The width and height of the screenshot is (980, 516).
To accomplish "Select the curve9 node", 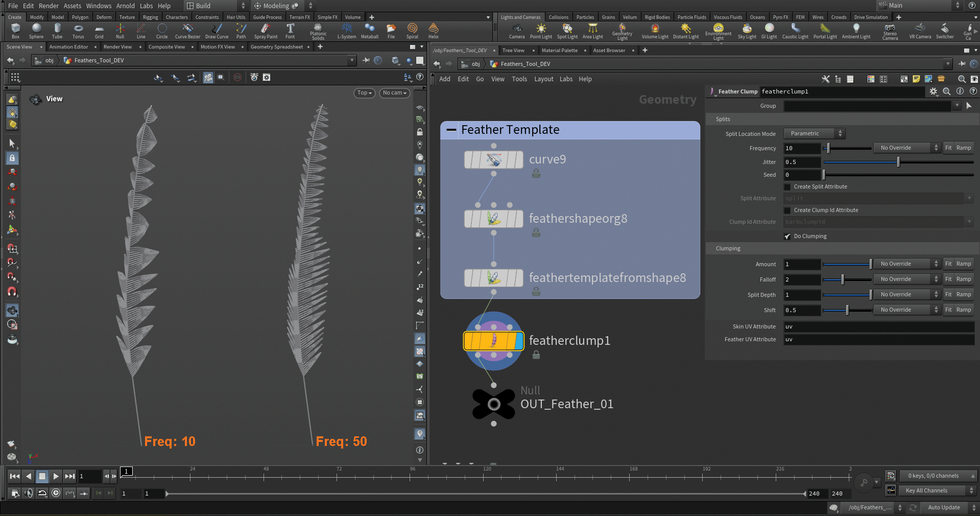I will [493, 159].
